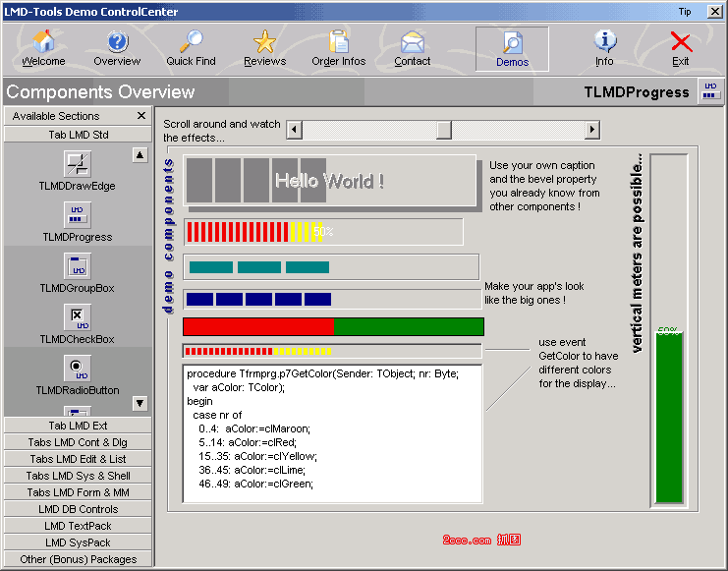Select the TLMDDrawEdge component icon
This screenshot has height=571, width=728.
77,163
